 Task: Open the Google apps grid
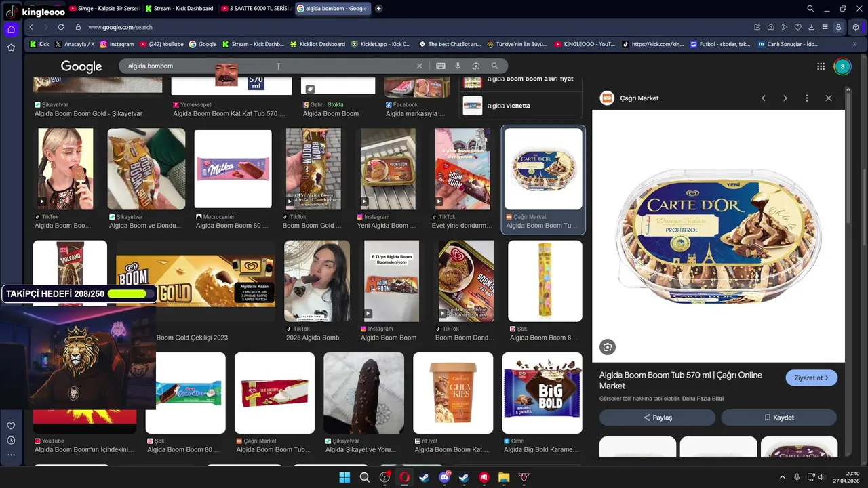[x=821, y=66]
